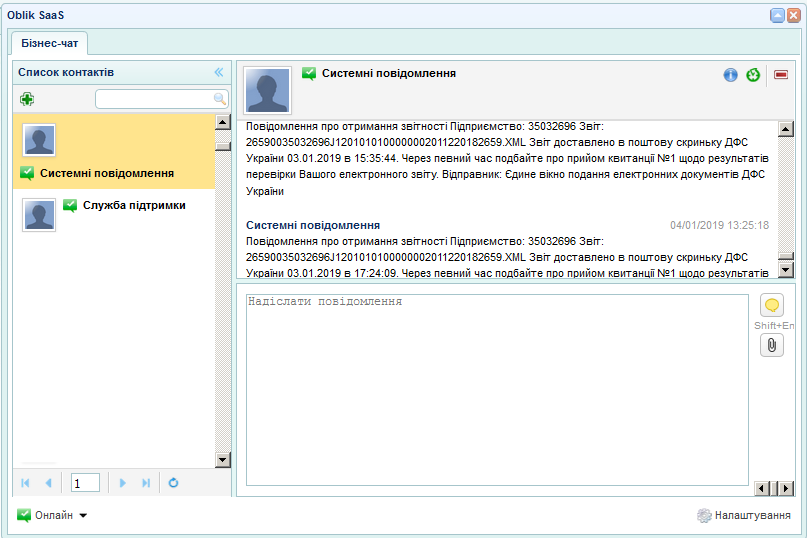
Task: Click the Список контактів panel title
Action: coord(66,73)
